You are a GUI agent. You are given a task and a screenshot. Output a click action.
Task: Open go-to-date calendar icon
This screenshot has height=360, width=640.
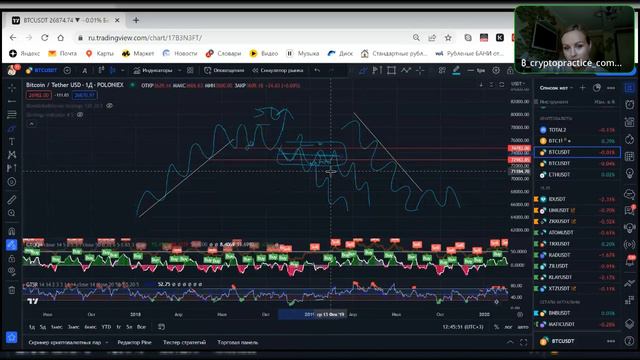[161, 327]
